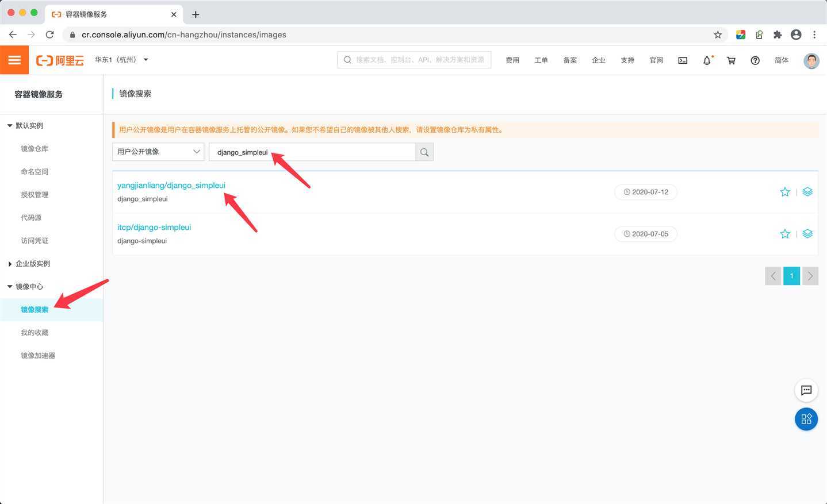Open Chrome's three-dot menu
827x504 pixels.
814,34
